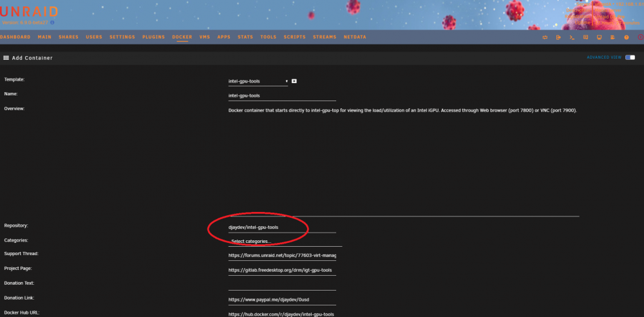Click the version info icon beside beta27
644x317 pixels.
pos(52,23)
